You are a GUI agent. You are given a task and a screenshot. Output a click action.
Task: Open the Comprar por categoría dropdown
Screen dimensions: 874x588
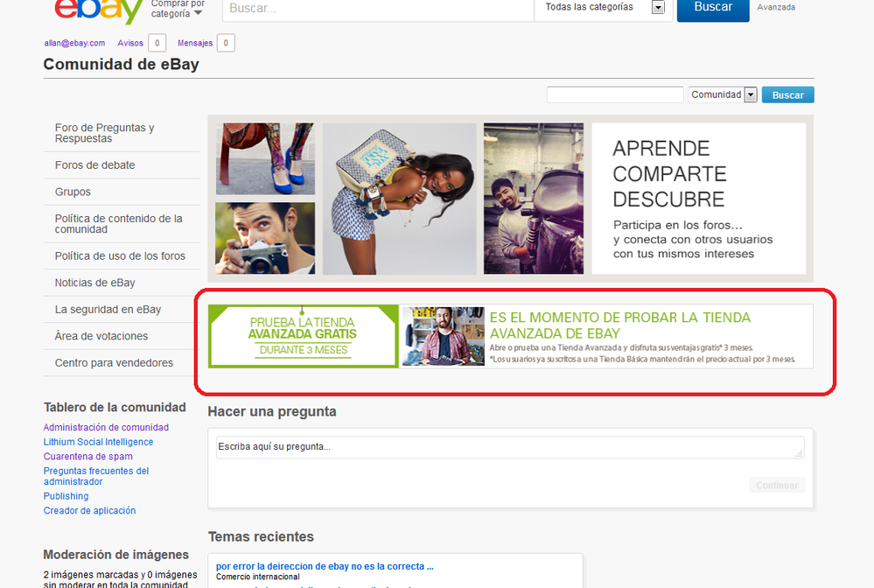(x=178, y=9)
